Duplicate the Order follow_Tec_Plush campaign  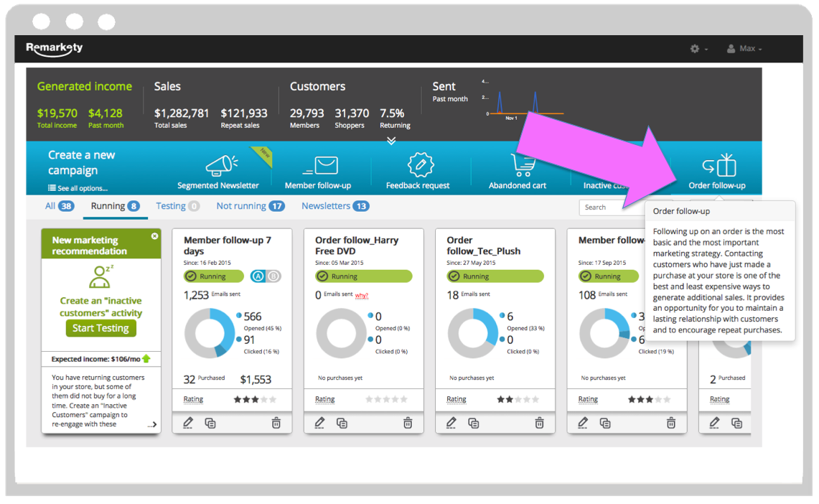click(x=473, y=423)
